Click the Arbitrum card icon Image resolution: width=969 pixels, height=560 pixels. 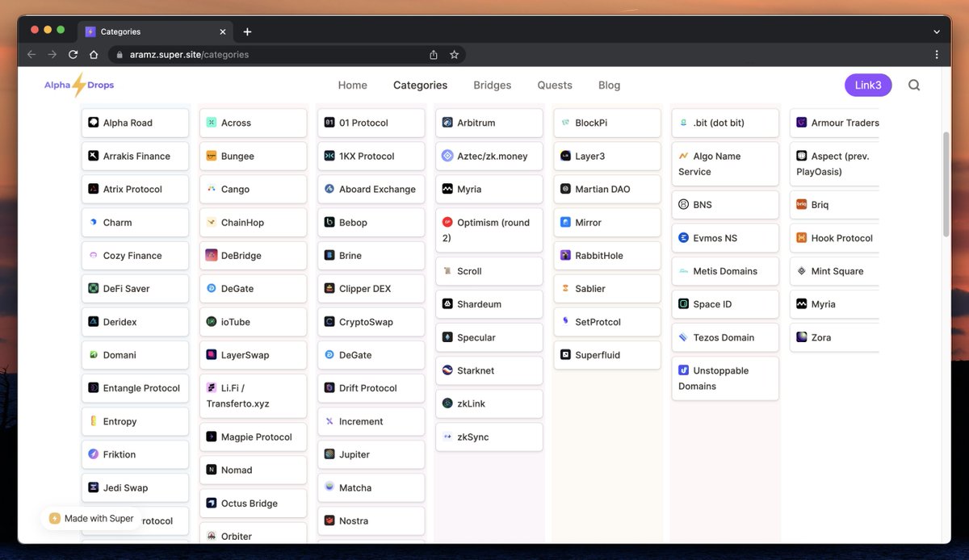tap(447, 123)
